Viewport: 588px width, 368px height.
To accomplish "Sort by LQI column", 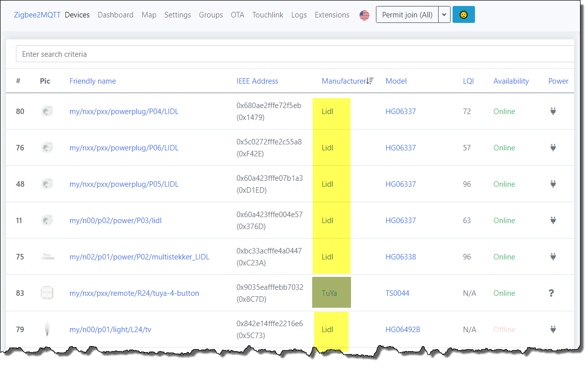I will point(469,81).
